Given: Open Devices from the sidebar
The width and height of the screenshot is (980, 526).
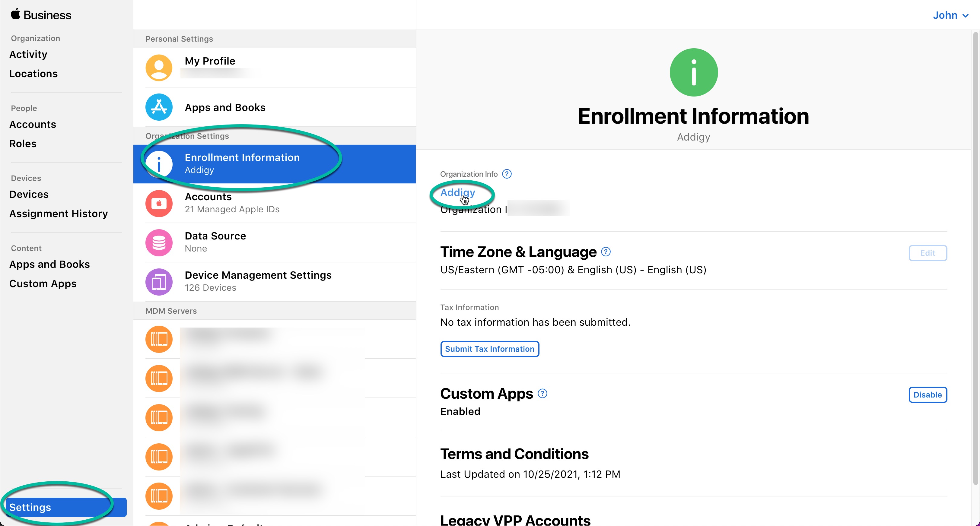Looking at the screenshot, I should (x=29, y=194).
